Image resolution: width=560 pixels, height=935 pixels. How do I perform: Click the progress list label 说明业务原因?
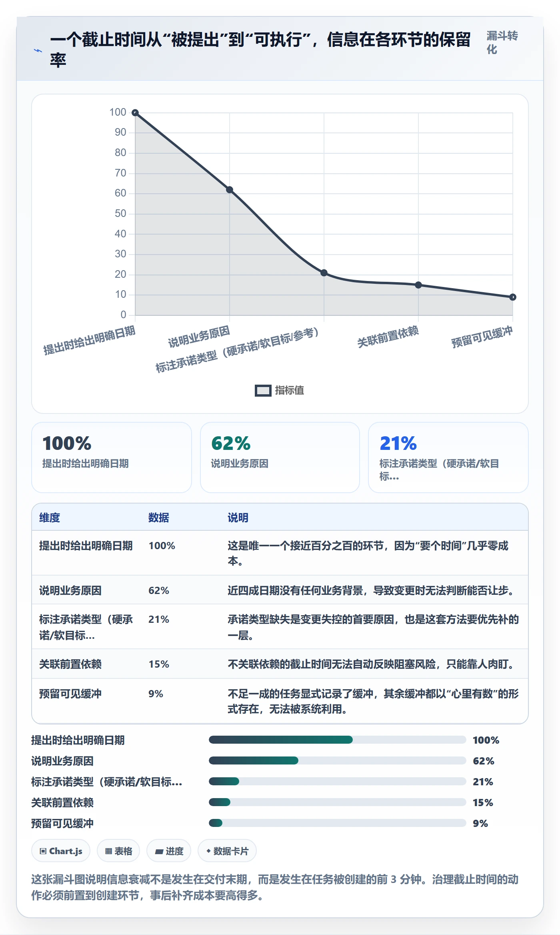click(62, 761)
